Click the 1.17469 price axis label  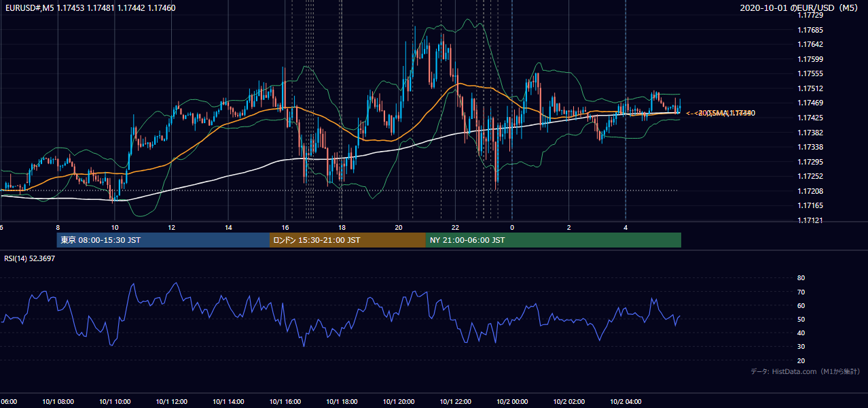click(x=811, y=103)
